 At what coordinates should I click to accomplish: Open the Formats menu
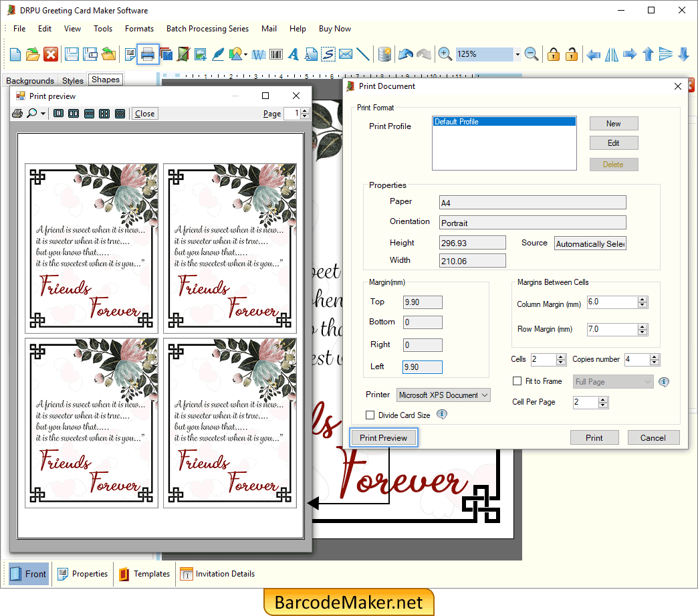[x=139, y=29]
